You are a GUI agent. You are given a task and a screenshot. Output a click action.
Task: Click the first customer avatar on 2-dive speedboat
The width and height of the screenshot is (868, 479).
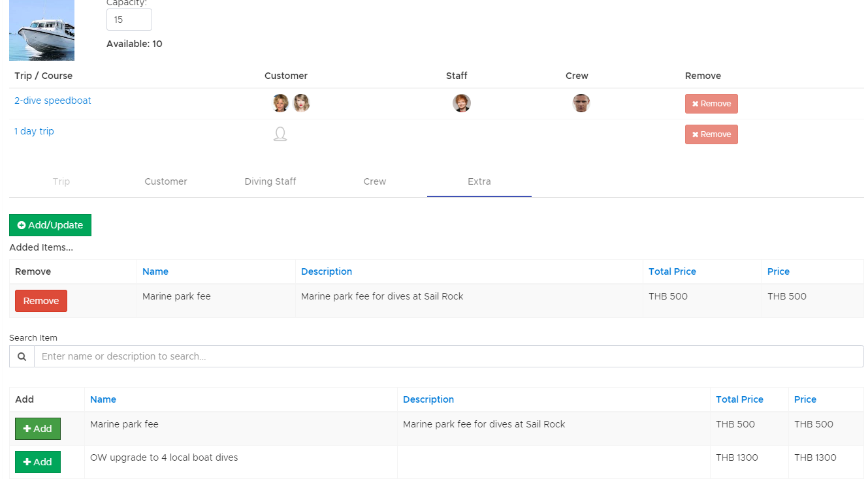pyautogui.click(x=281, y=103)
